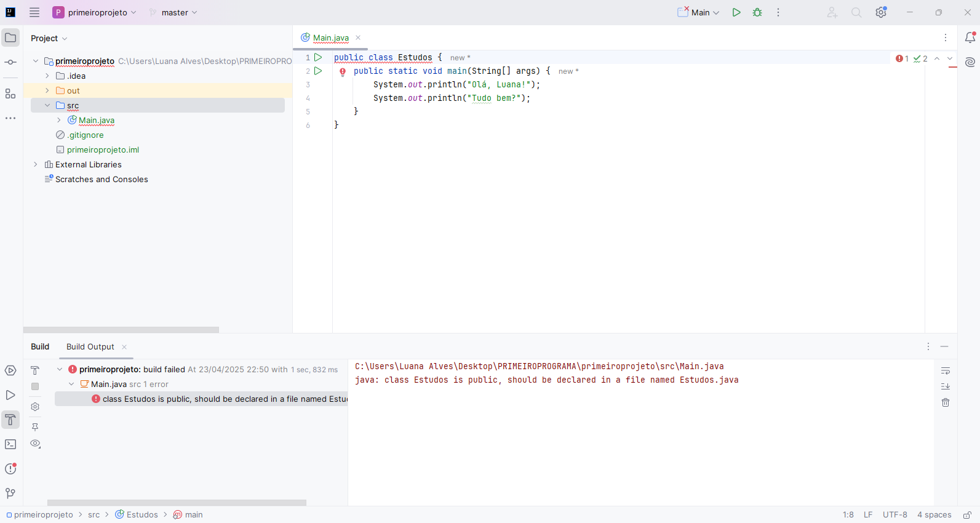This screenshot has height=523, width=980.
Task: Debug the Main configuration
Action: click(x=757, y=12)
